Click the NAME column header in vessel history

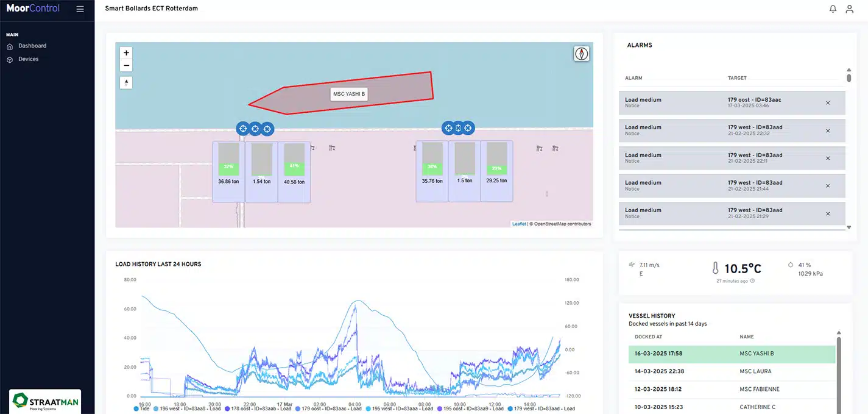point(747,337)
